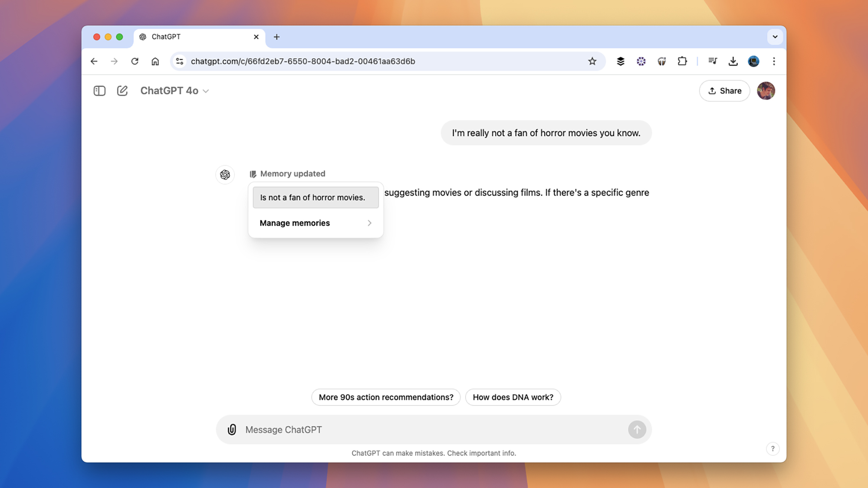Click the How does DNA work button
The height and width of the screenshot is (488, 868).
pyautogui.click(x=513, y=397)
